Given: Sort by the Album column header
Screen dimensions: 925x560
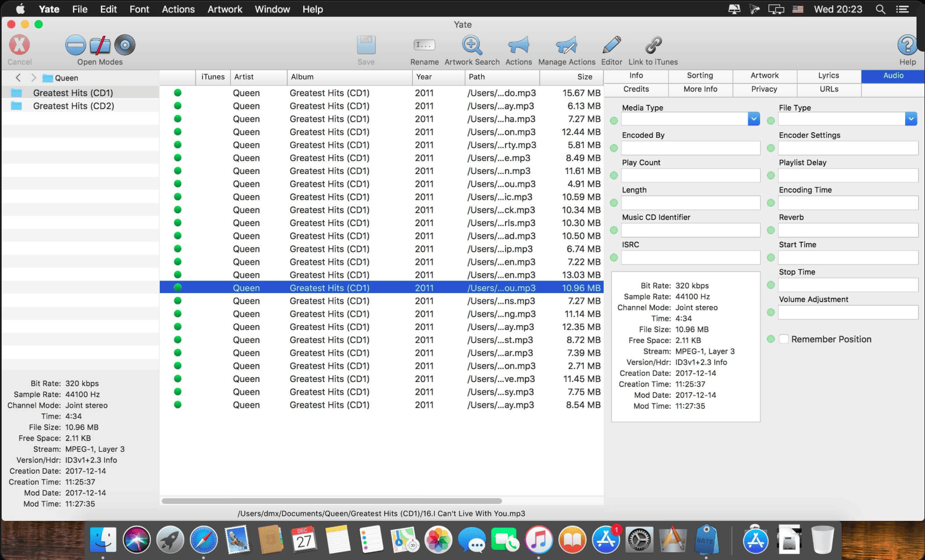Looking at the screenshot, I should pos(350,77).
